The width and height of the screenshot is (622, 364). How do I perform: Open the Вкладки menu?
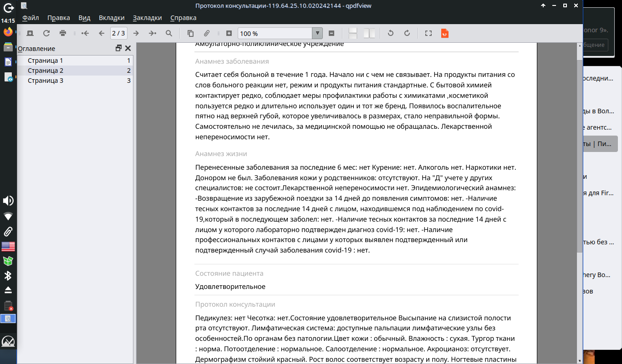tap(112, 17)
